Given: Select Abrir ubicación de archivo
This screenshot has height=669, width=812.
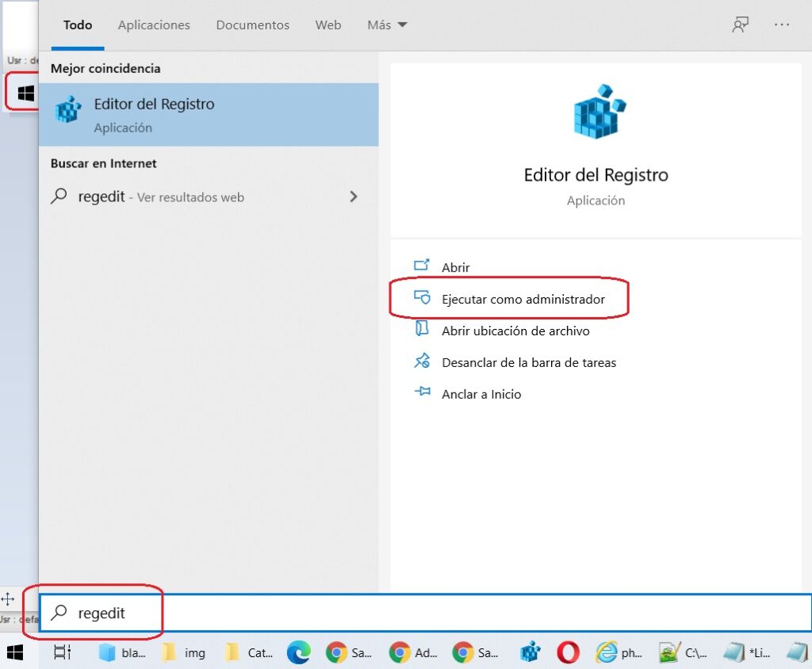Looking at the screenshot, I should coord(515,331).
